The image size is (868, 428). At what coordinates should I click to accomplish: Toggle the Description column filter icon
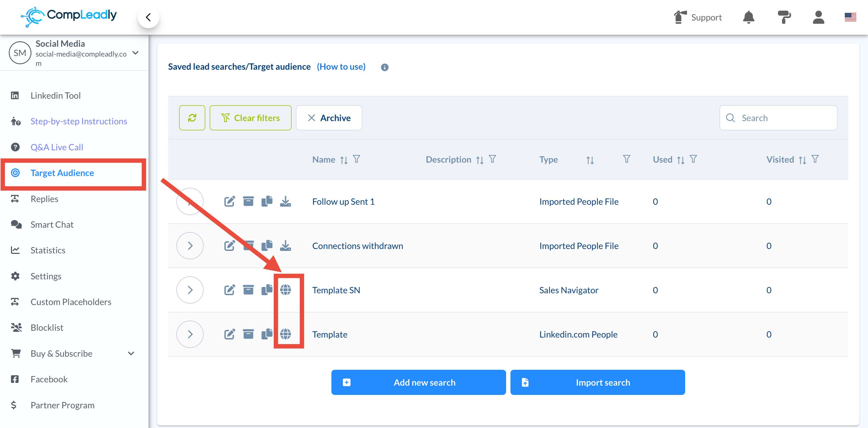pos(492,159)
